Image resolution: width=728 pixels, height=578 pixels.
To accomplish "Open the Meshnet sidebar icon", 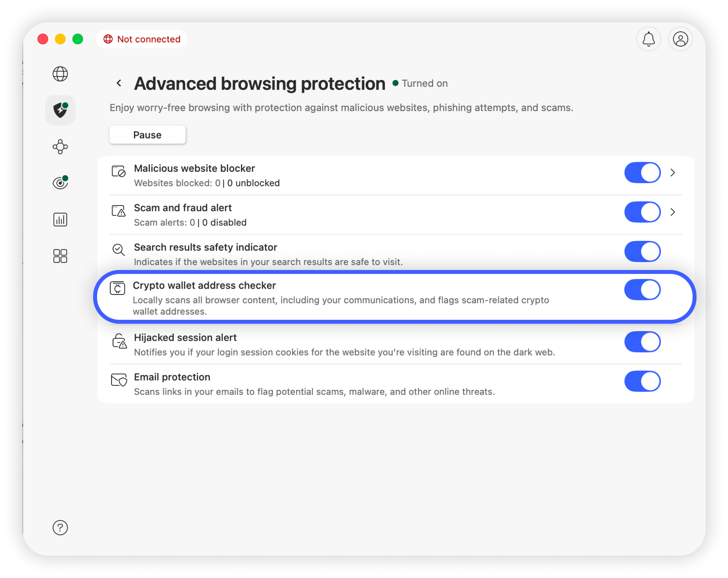I will (60, 147).
